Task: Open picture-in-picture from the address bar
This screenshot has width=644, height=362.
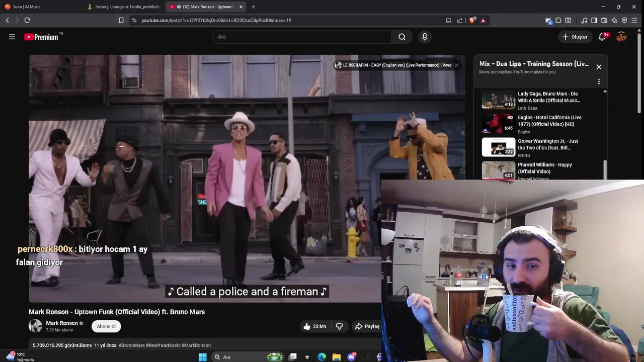Action: [448, 20]
